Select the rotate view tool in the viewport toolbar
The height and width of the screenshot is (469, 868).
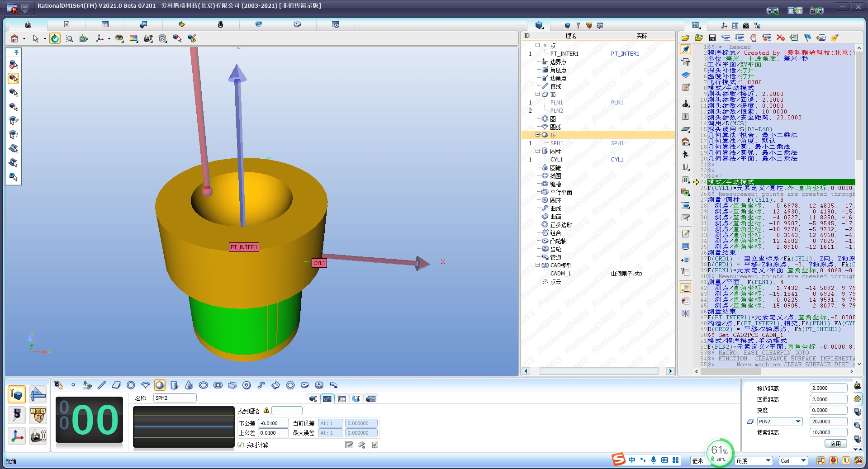55,39
